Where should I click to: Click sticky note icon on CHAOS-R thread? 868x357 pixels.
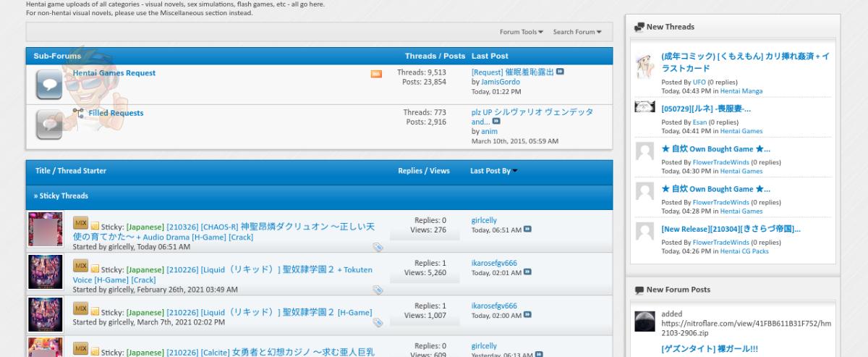(x=95, y=227)
